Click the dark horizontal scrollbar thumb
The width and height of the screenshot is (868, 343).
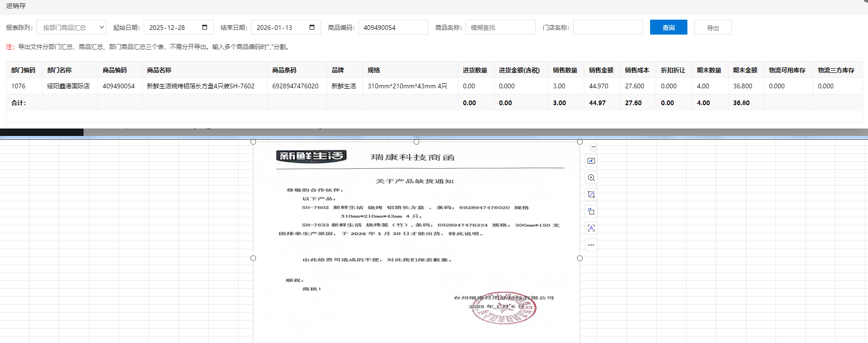coord(42,133)
